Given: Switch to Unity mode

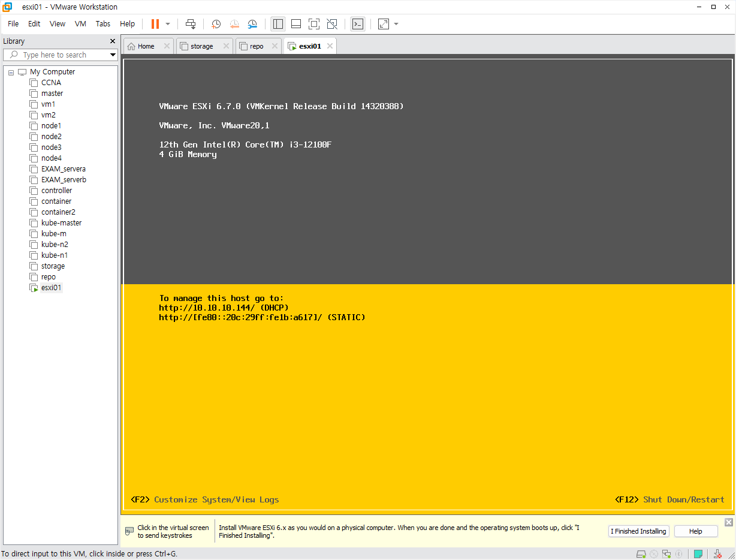Looking at the screenshot, I should [332, 24].
